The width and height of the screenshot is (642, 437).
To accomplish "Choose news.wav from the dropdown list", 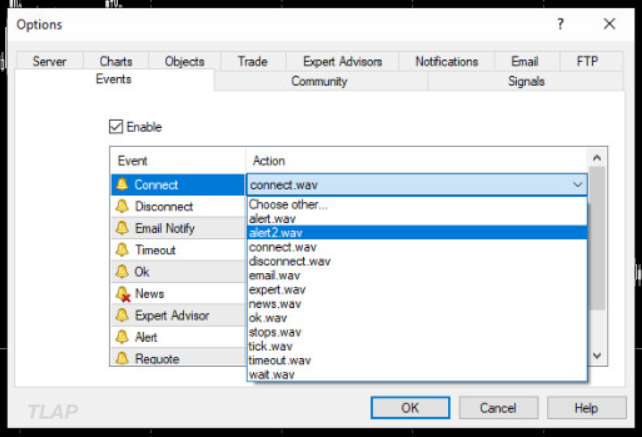I will [x=417, y=303].
